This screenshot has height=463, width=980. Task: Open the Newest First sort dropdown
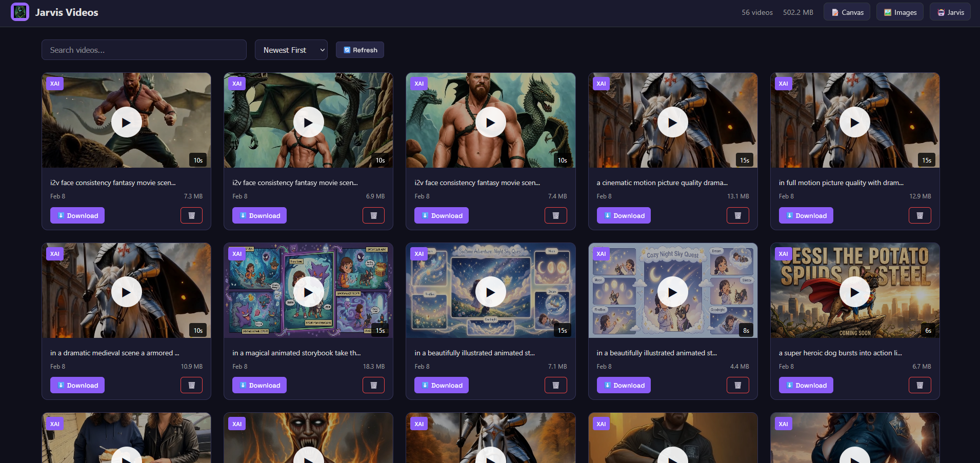(291, 50)
